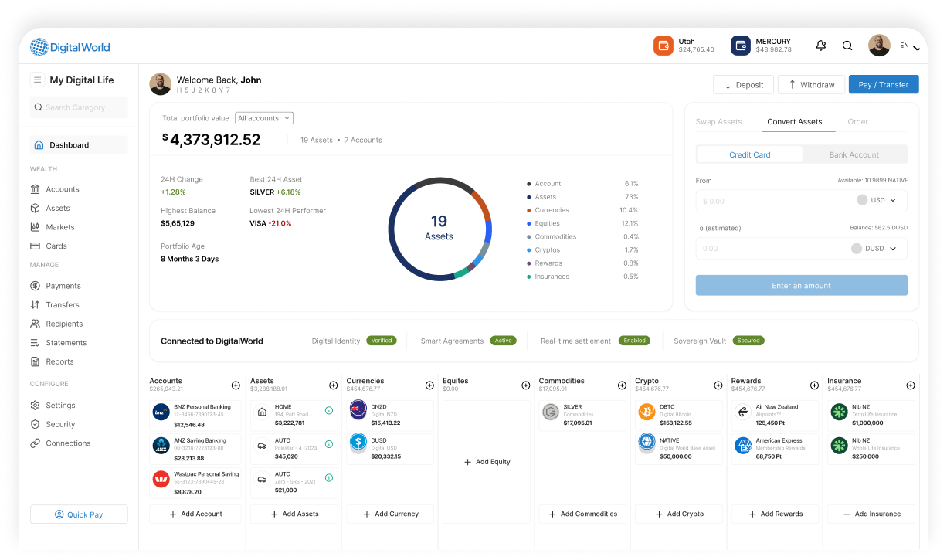Open Settings in the sidebar
The image size is (947, 560).
(53, 406)
